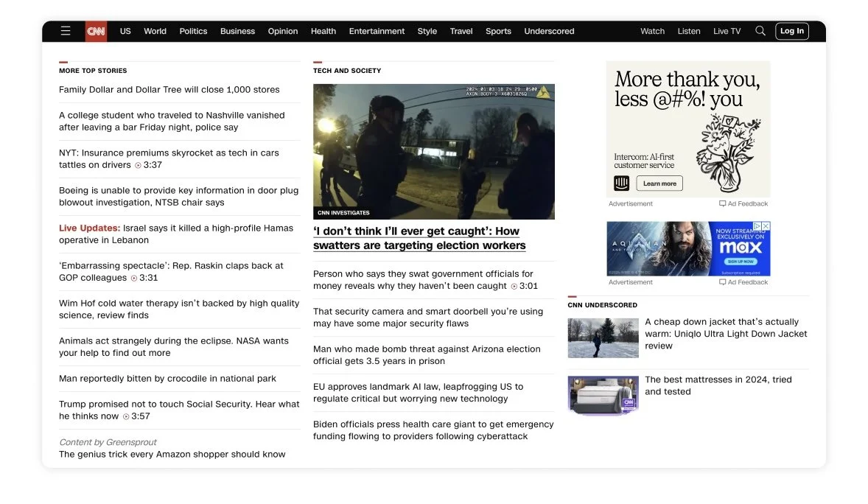The width and height of the screenshot is (868, 504).
Task: Open the Arizona bomb threat story
Action: coord(427,356)
